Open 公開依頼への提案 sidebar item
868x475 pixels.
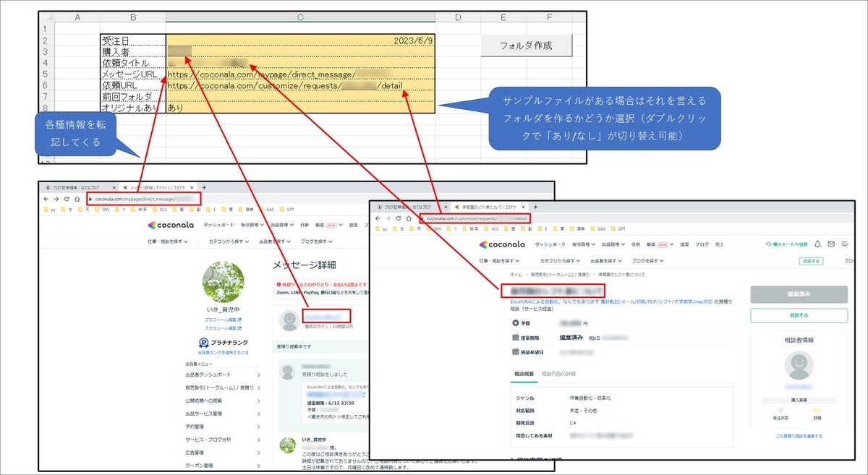pos(224,401)
